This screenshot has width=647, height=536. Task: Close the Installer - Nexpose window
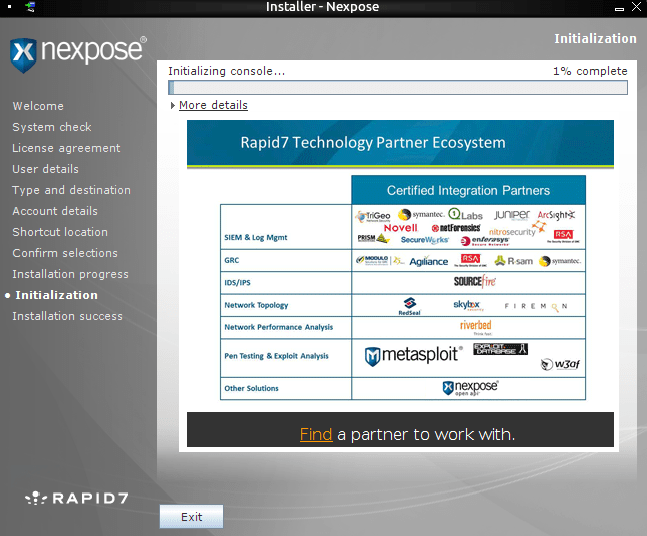[636, 6]
